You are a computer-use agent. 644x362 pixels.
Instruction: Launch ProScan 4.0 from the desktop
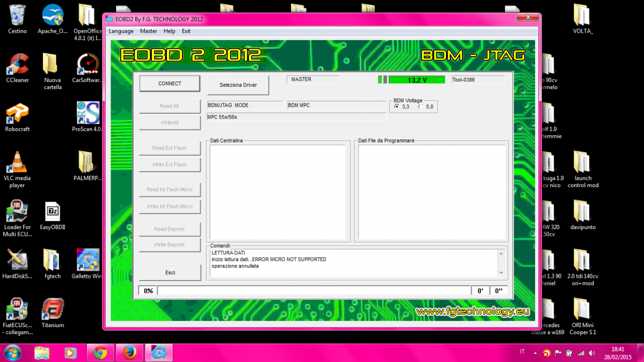[87, 117]
